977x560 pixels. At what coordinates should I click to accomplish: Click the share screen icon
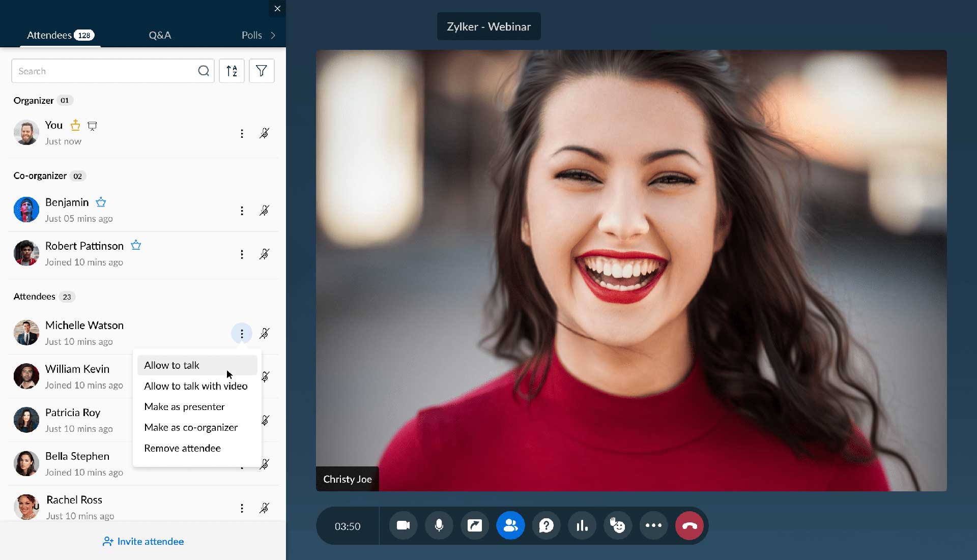(x=474, y=525)
